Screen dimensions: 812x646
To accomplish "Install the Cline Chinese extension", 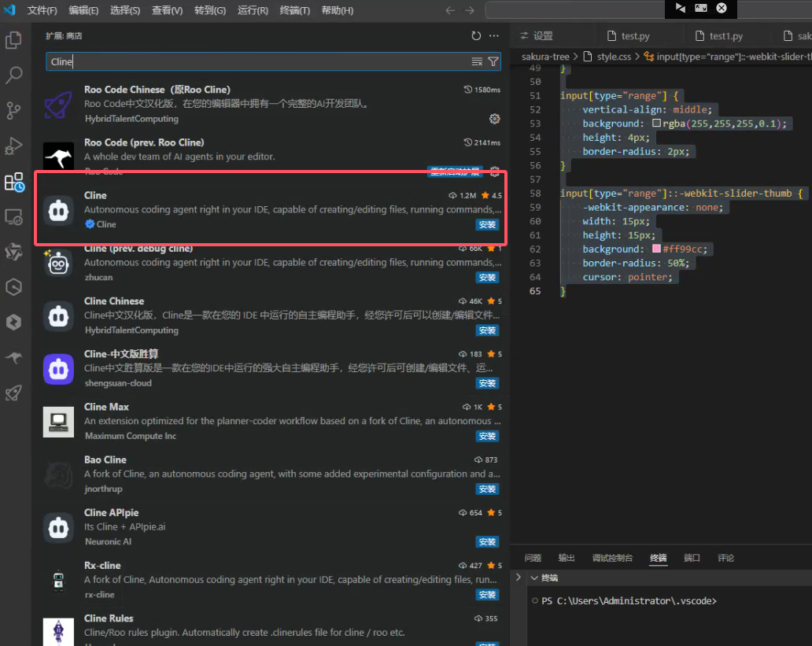I will click(487, 330).
